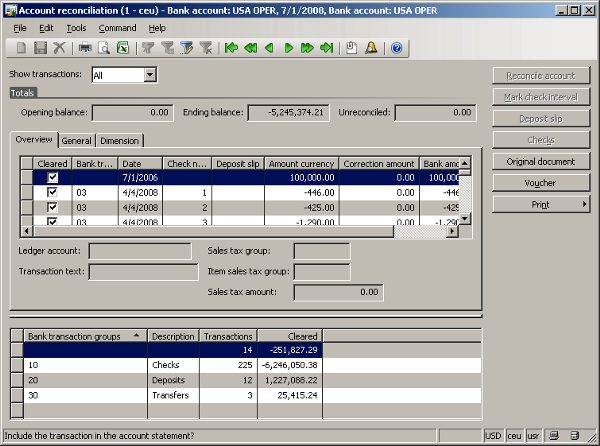Go to next page double arrow
The width and height of the screenshot is (600, 446).
pyautogui.click(x=307, y=48)
